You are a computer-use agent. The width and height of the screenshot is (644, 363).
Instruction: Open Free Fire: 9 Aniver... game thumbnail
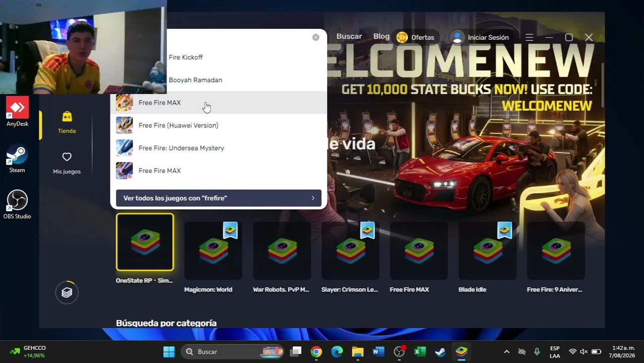click(x=556, y=251)
